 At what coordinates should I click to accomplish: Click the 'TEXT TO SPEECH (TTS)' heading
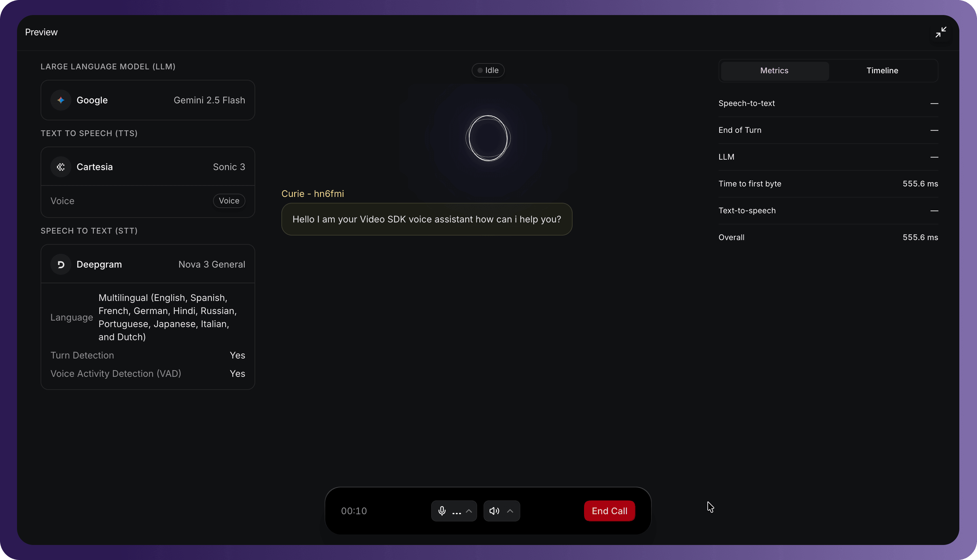(x=89, y=133)
